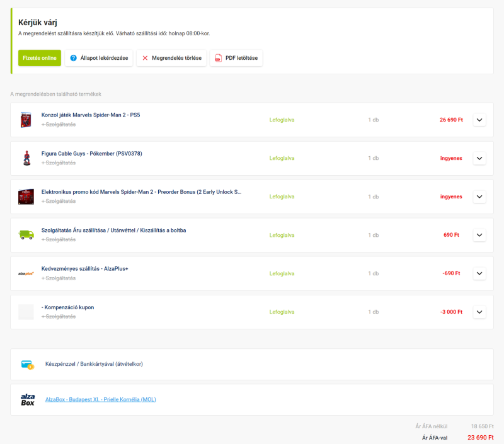Click +Szolgáltatás under Áru szállítása
Image resolution: width=504 pixels, height=444 pixels.
click(x=59, y=240)
